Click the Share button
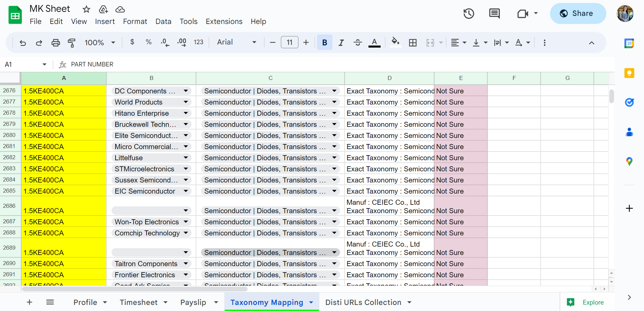The height and width of the screenshot is (311, 644). point(578,13)
